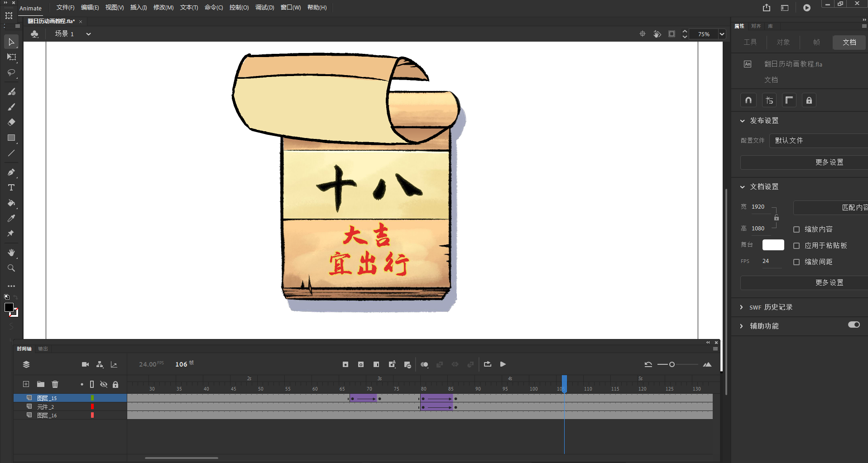Open the workspace switcher icon at top

coord(785,8)
